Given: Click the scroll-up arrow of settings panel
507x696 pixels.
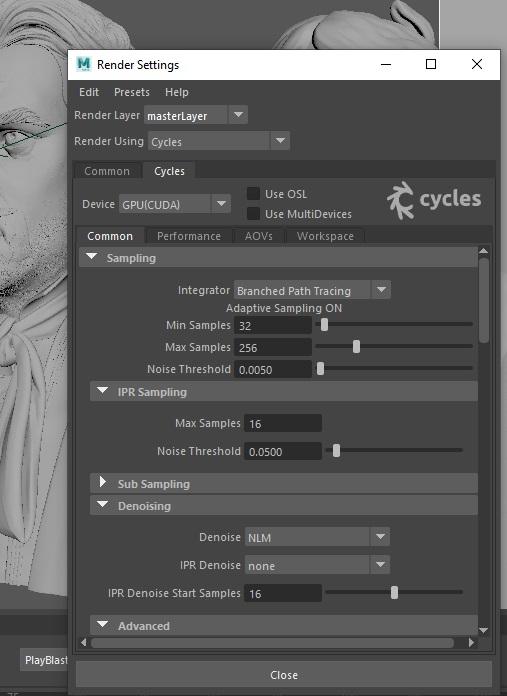Looking at the screenshot, I should pos(483,251).
